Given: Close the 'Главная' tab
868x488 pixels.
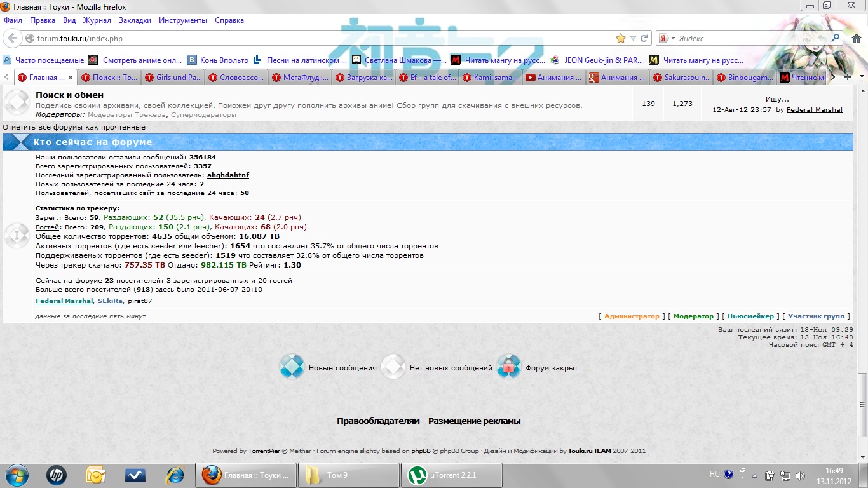Looking at the screenshot, I should point(71,78).
